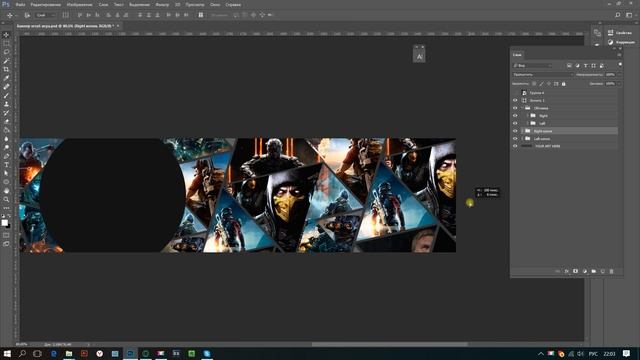Select the open document tab
The width and height of the screenshot is (640, 360).
coord(67,26)
